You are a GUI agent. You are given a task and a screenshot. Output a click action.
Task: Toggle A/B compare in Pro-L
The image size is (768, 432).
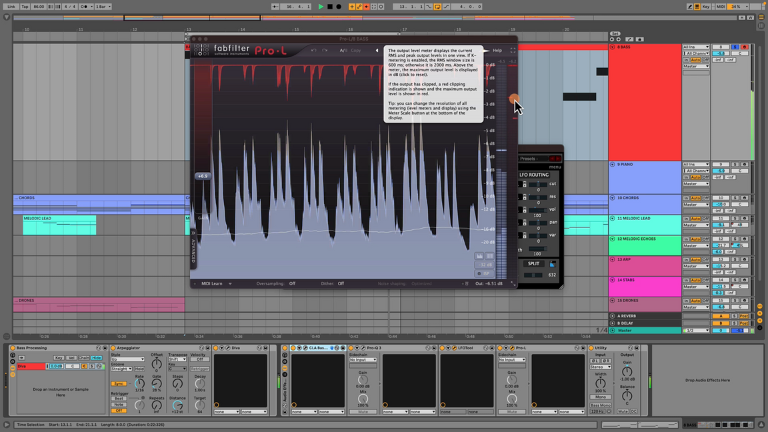coord(343,50)
